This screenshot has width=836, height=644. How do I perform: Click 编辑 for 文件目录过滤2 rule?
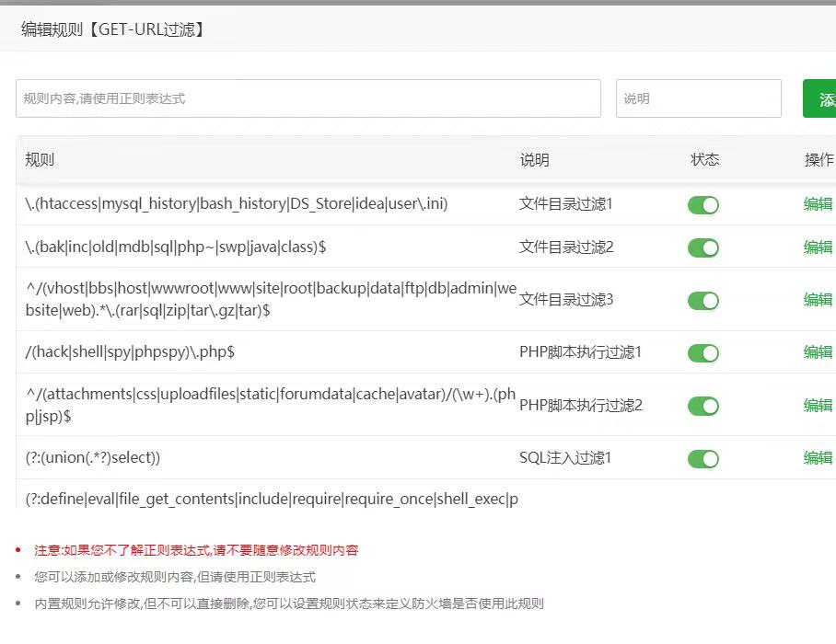(818, 247)
